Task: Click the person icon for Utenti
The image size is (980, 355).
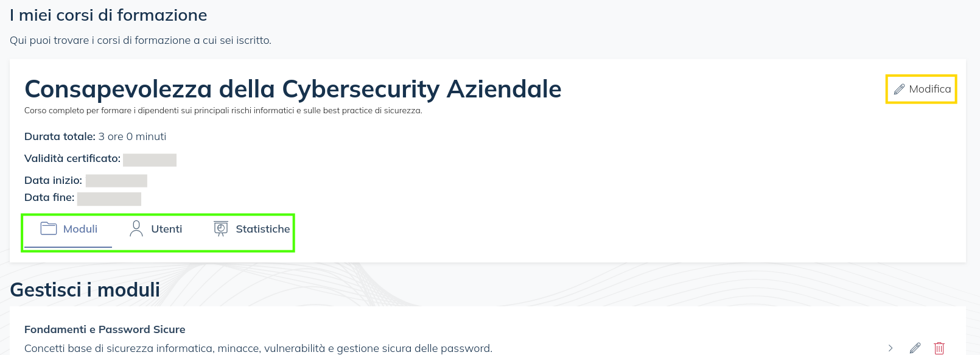Action: click(136, 229)
